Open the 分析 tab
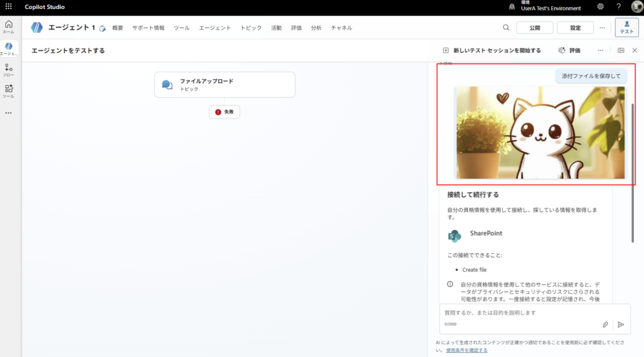The height and width of the screenshot is (357, 644). (316, 28)
